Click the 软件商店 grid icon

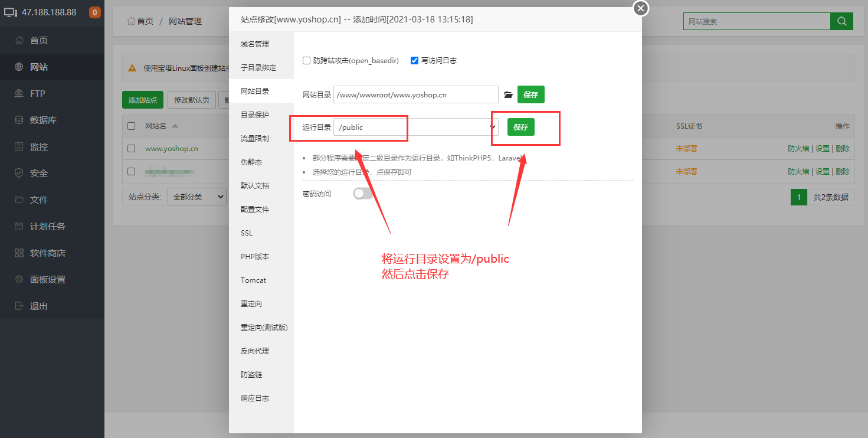point(19,253)
